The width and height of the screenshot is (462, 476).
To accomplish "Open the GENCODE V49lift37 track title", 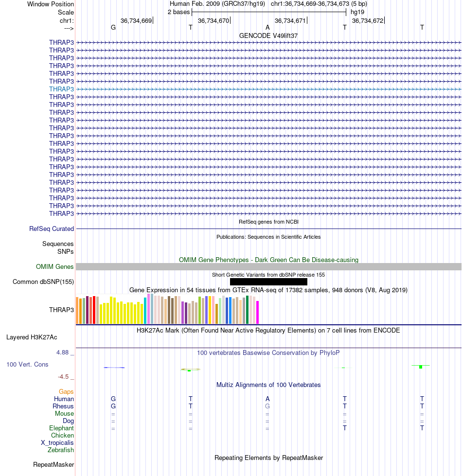I will tap(268, 36).
